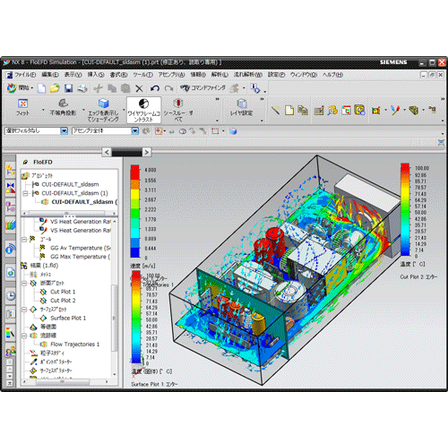Click the Delete X icon in toolbar
Viewport: 448px width, 448px height.
[x=139, y=88]
